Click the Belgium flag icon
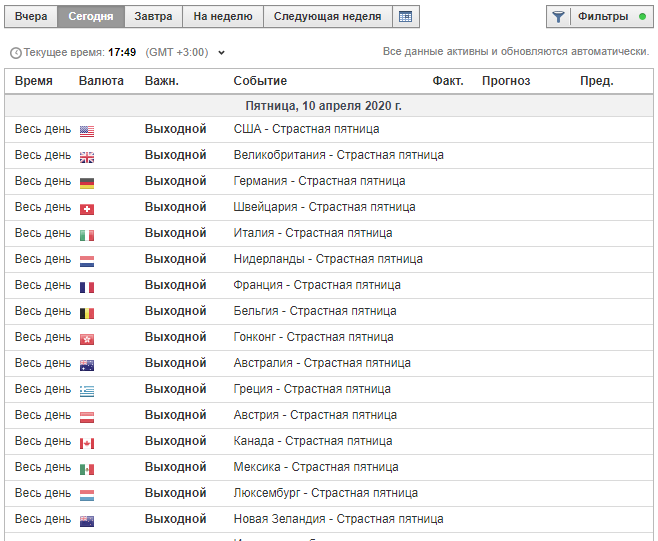The height and width of the screenshot is (541, 658). (87, 314)
